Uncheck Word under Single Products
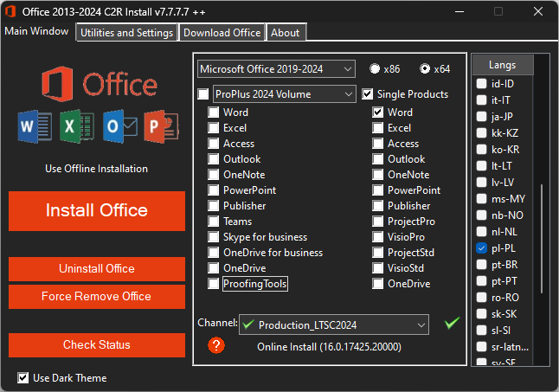This screenshot has width=559, height=392. pyautogui.click(x=377, y=112)
